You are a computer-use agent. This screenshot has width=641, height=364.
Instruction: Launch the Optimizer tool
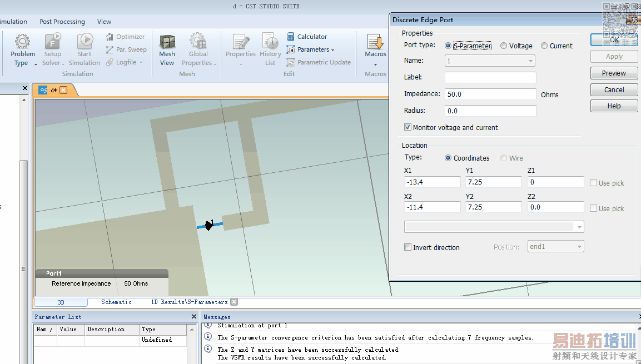(125, 37)
